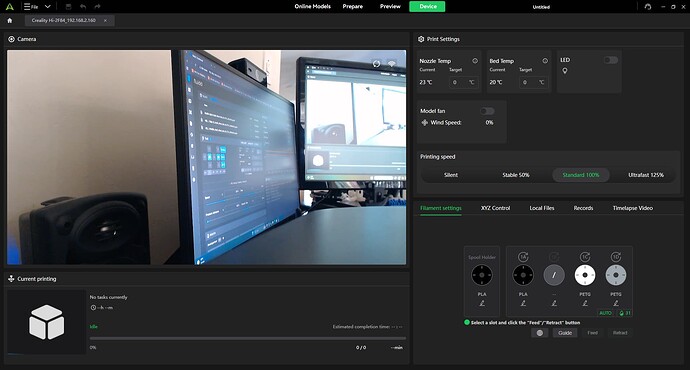
Task: Click the Redo arrow icon
Action: click(97, 7)
